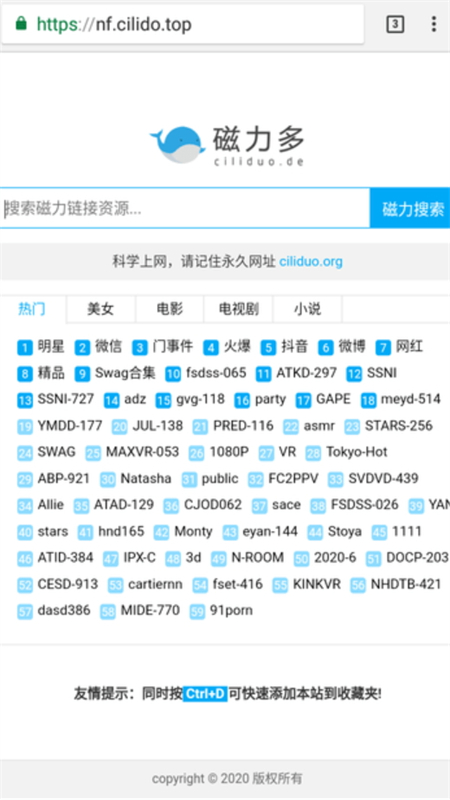Click the number 28 badge for Tokyo-Hot
This screenshot has width=450, height=800.
313,453
